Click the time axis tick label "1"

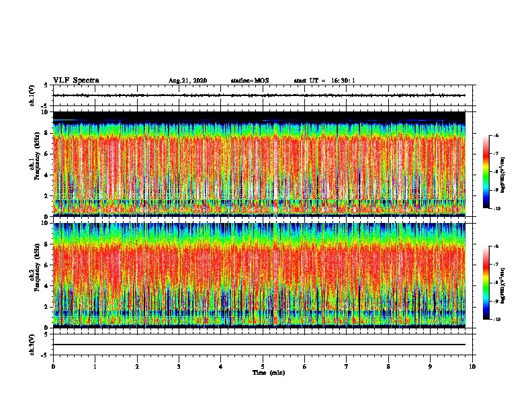pyautogui.click(x=95, y=367)
